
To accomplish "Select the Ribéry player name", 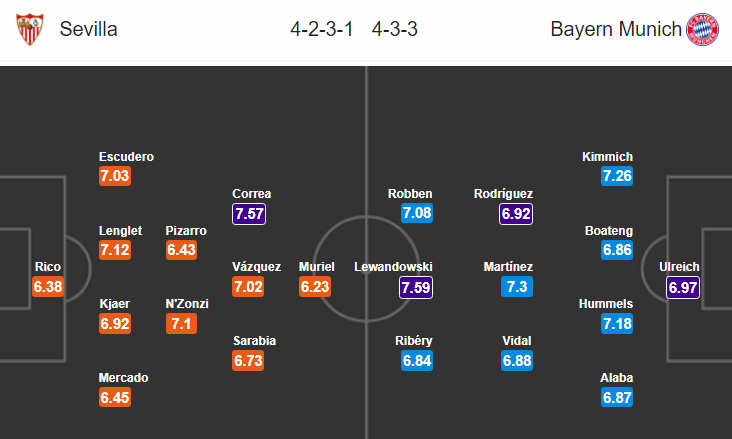I will point(415,341).
